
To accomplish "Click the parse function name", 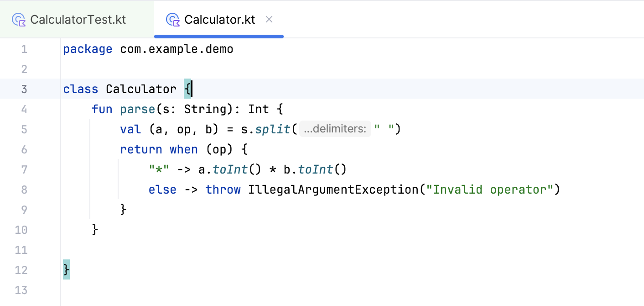I will pyautogui.click(x=138, y=109).
